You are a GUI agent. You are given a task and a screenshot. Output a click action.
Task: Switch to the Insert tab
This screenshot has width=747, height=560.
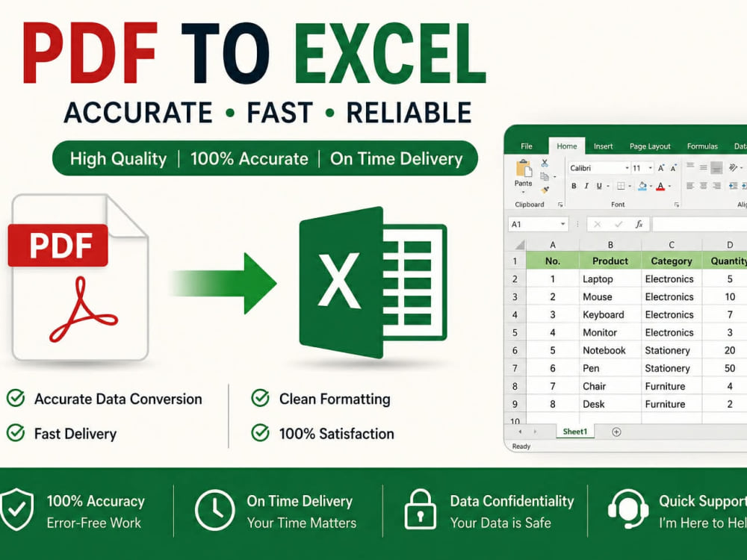tap(603, 146)
